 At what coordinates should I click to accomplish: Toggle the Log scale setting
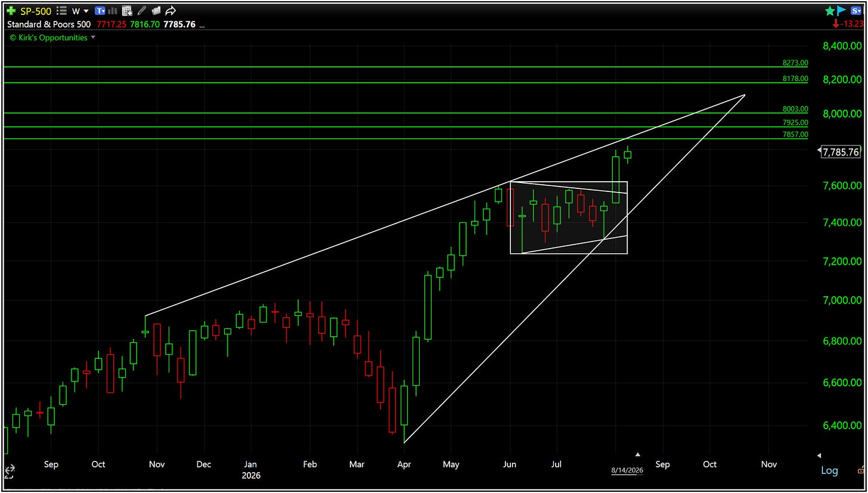pos(829,470)
